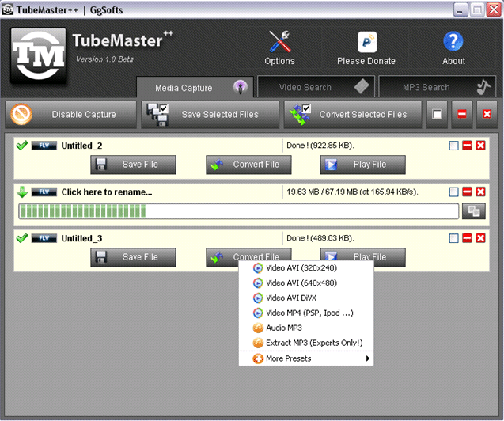The height and width of the screenshot is (421, 504).
Task: Click the FLV badge on Untitled_2
Action: 44,146
